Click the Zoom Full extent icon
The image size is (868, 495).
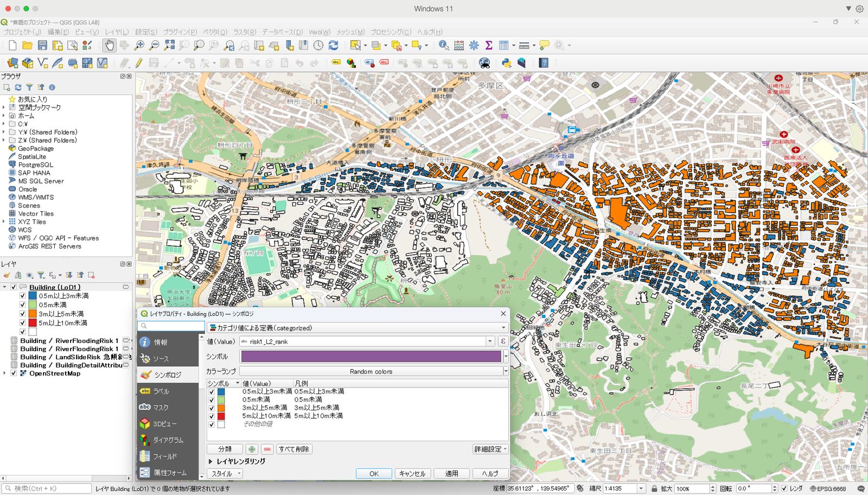pos(169,45)
